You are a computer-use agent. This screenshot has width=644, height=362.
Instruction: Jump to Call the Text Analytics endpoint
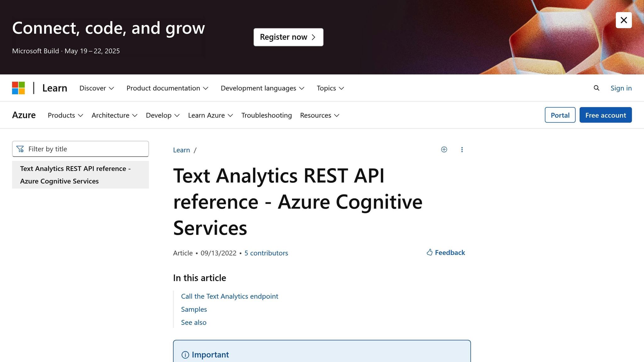pyautogui.click(x=230, y=296)
